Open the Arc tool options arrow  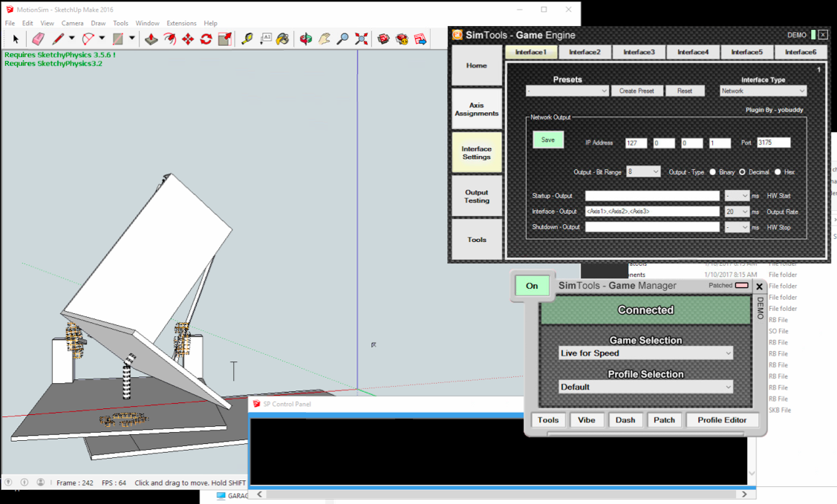(102, 39)
